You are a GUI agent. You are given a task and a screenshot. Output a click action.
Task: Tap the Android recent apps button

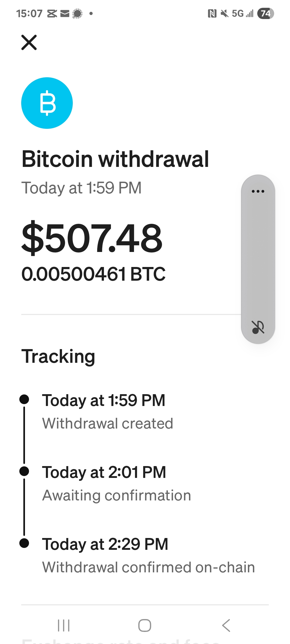tap(64, 625)
